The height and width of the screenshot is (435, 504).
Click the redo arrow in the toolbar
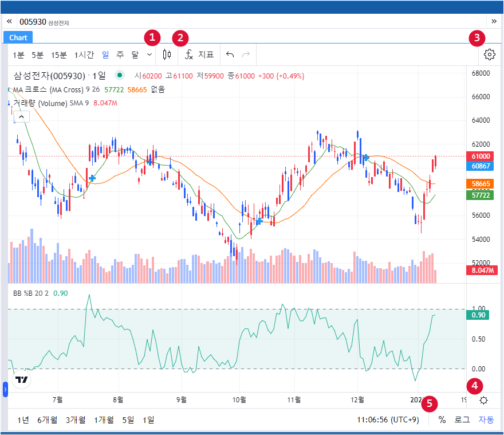[246, 55]
